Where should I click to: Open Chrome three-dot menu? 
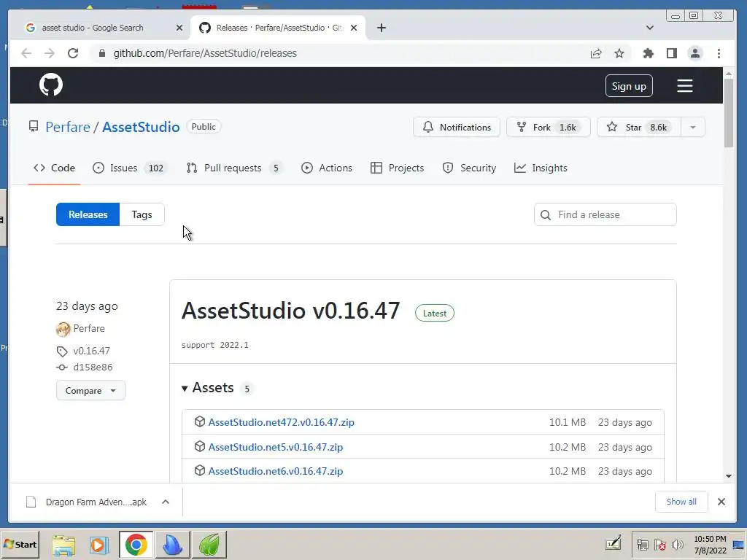tap(719, 53)
